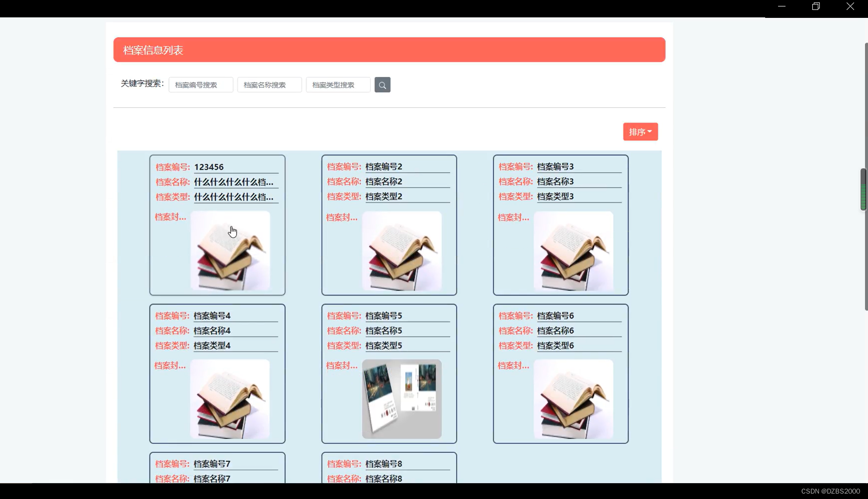
Task: Click the 档案信息列表 header banner
Action: 390,50
